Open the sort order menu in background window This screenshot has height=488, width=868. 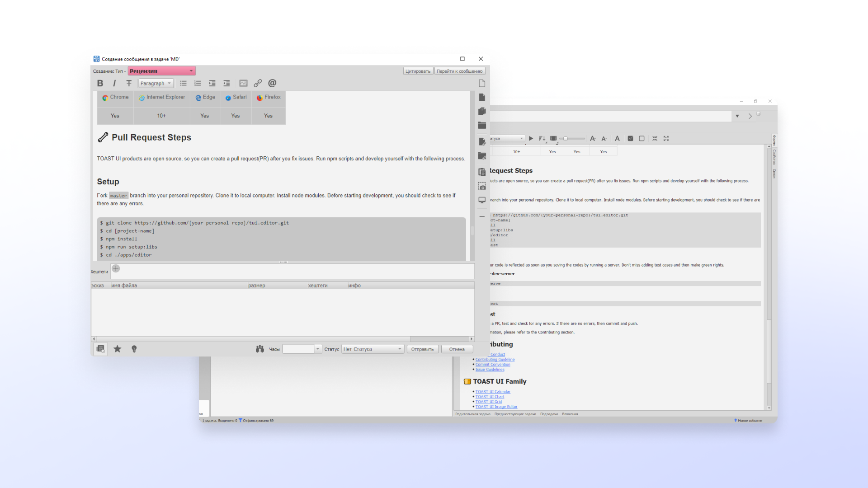tap(542, 138)
